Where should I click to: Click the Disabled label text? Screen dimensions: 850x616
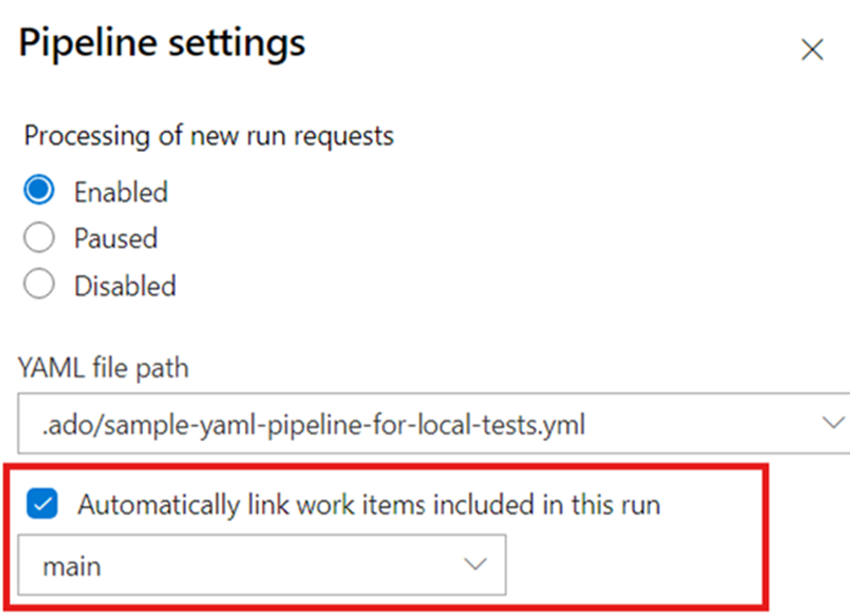click(x=124, y=284)
